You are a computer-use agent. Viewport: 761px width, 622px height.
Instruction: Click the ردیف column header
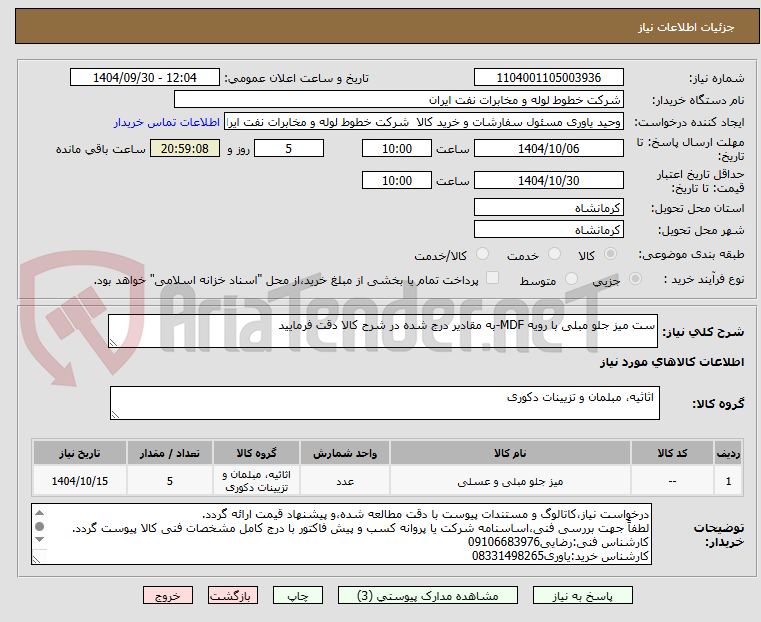[728, 453]
